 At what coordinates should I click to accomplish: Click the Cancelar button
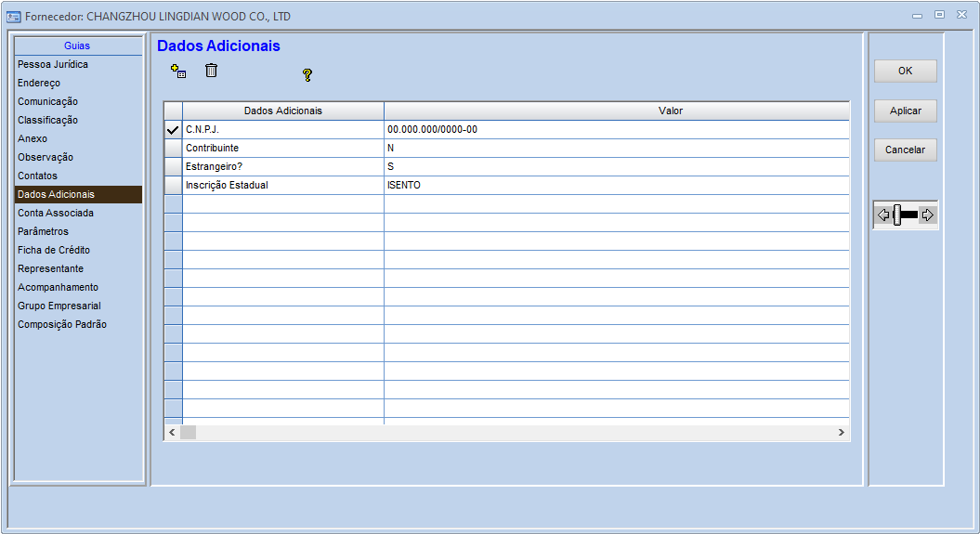(x=906, y=150)
